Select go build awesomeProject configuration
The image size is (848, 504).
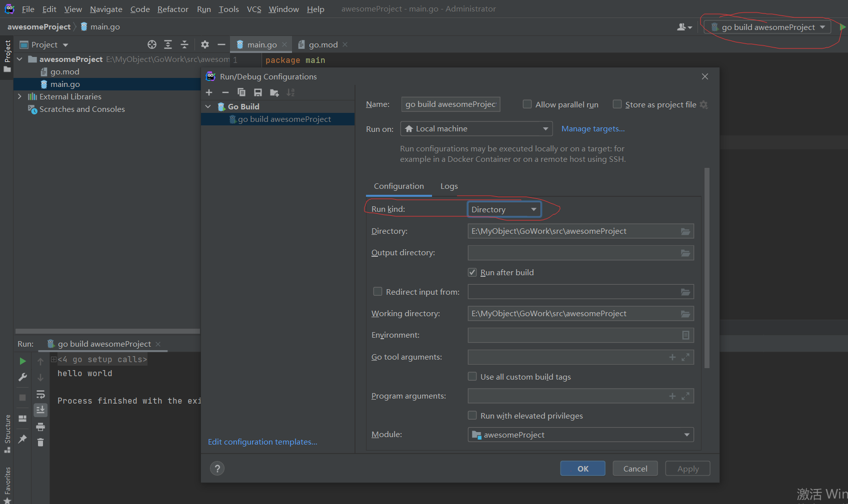(x=278, y=119)
